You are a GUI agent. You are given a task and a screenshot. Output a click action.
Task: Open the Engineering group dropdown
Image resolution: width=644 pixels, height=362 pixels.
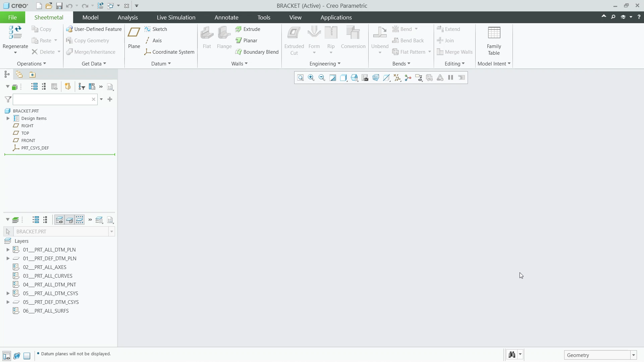click(x=325, y=64)
